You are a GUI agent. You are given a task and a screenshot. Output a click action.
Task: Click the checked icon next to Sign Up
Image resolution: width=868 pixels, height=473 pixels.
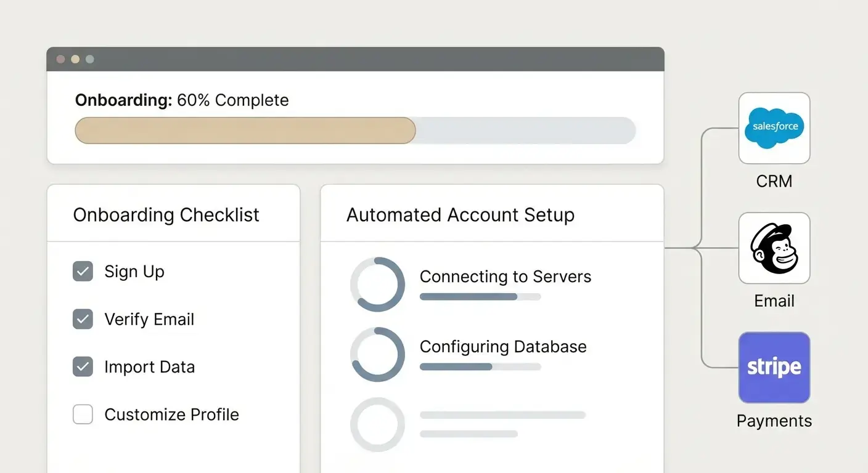pyautogui.click(x=83, y=271)
